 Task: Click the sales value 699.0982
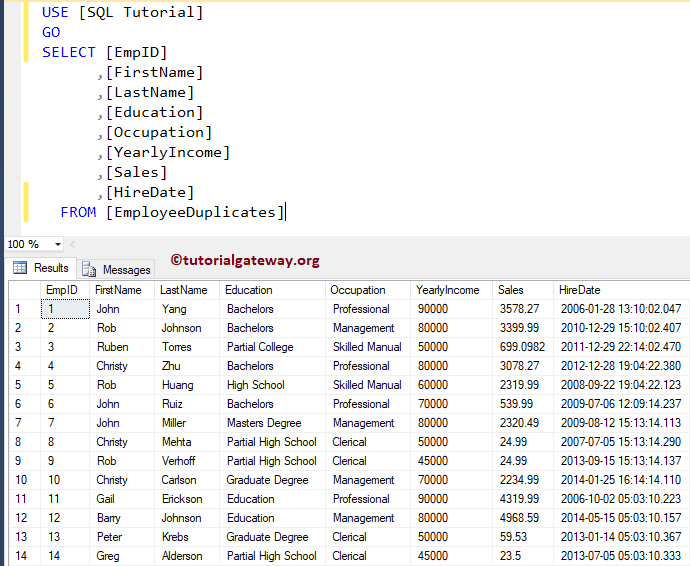[523, 347]
